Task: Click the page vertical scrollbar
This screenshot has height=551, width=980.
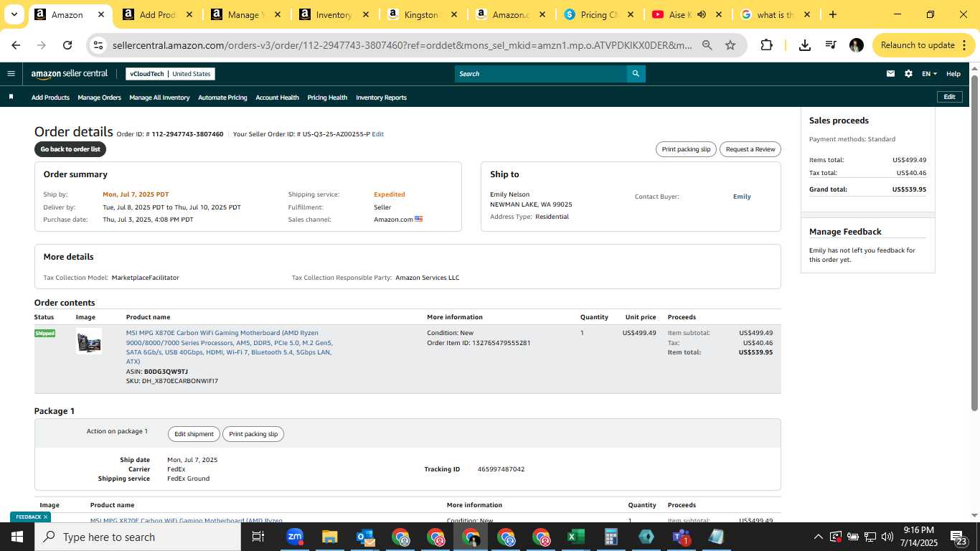Action: point(974,244)
